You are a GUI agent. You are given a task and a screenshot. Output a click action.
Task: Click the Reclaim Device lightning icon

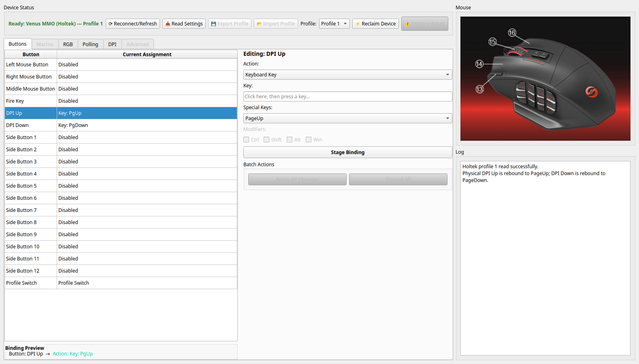358,24
